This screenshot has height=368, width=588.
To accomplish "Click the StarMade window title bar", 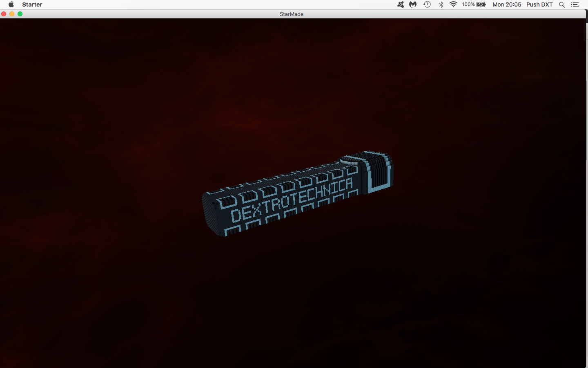I will tap(292, 14).
